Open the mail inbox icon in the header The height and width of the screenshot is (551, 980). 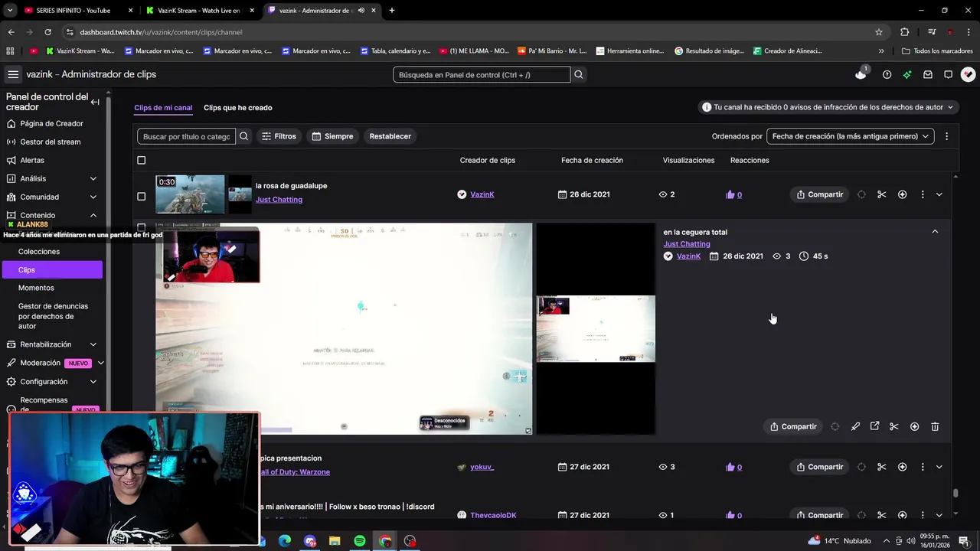click(x=928, y=74)
